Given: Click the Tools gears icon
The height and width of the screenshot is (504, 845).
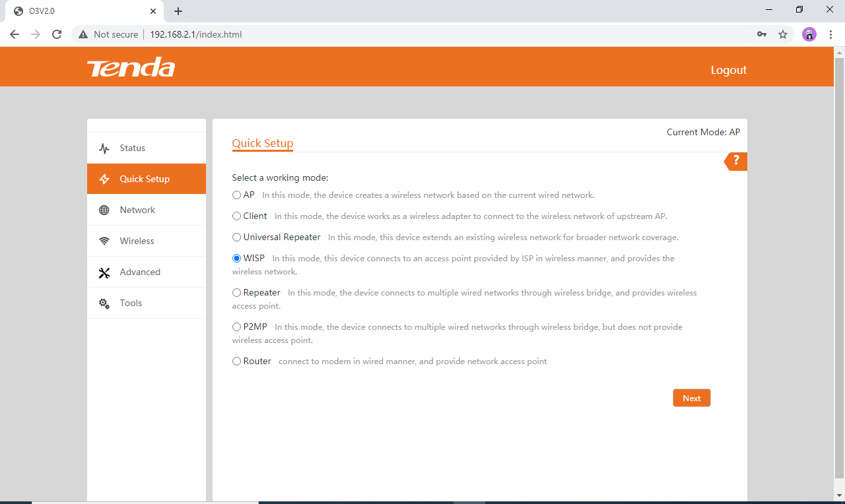Looking at the screenshot, I should click(104, 303).
